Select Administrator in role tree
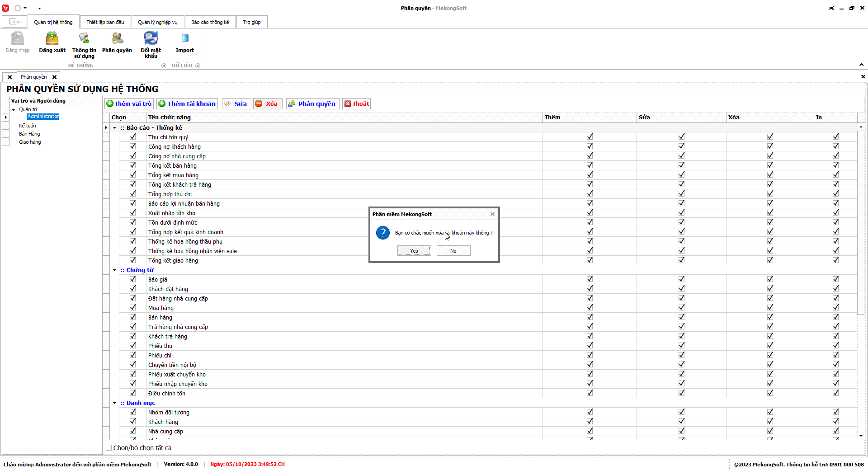Viewport: 868px width, 470px height. (x=43, y=117)
